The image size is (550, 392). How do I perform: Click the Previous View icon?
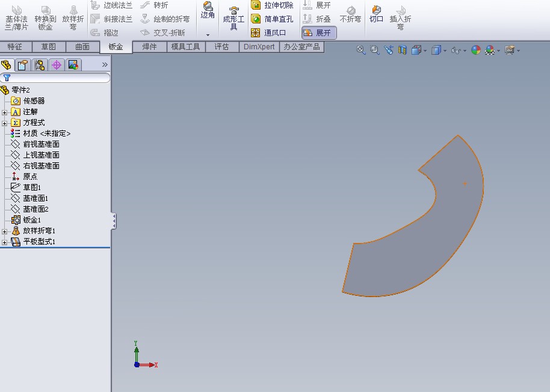(388, 50)
